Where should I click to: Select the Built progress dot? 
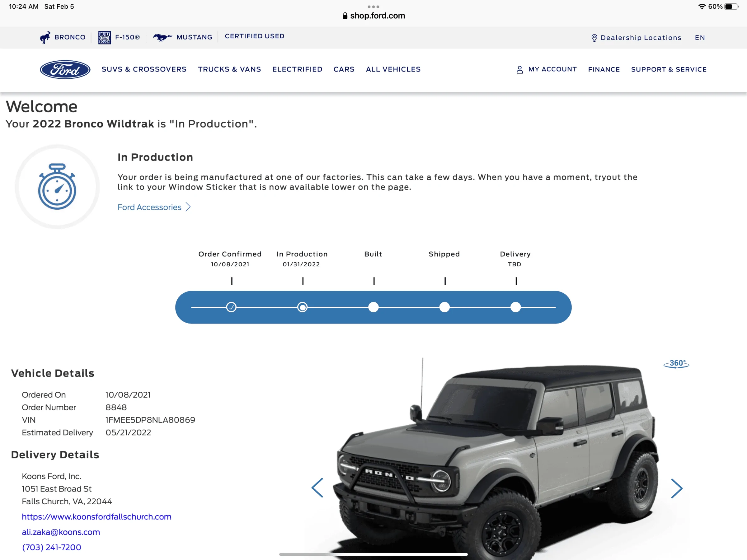tap(374, 307)
